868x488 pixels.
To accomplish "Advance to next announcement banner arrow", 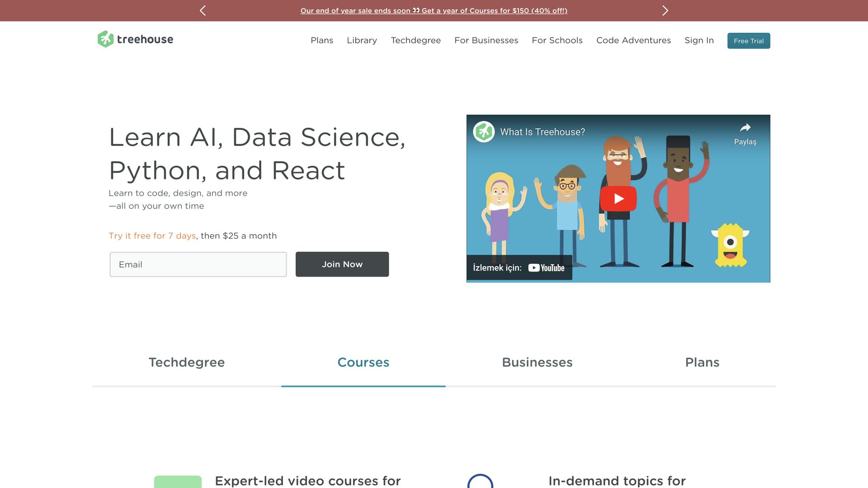I will 665,10.
